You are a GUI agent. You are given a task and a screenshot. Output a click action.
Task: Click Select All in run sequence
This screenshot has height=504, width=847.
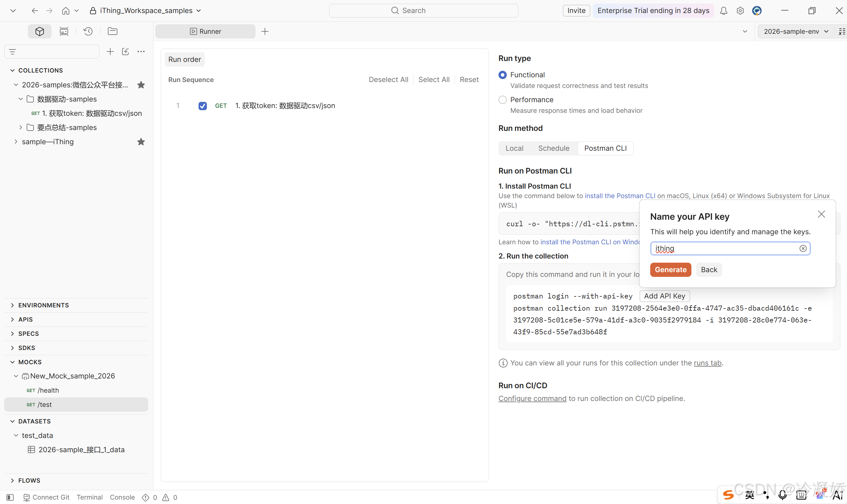434,79
